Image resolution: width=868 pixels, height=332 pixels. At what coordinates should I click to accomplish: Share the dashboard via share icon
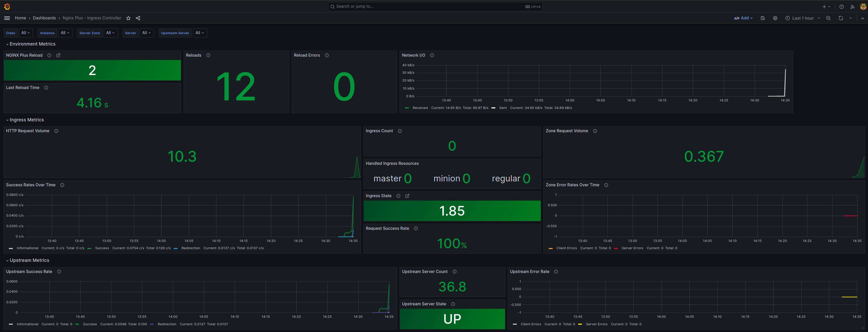click(x=138, y=18)
